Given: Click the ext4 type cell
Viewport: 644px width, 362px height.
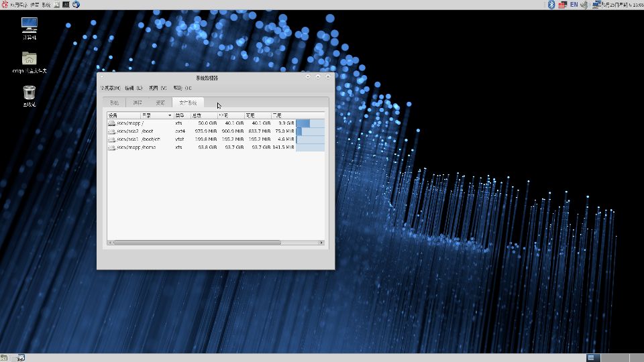Looking at the screenshot, I should coord(180,131).
